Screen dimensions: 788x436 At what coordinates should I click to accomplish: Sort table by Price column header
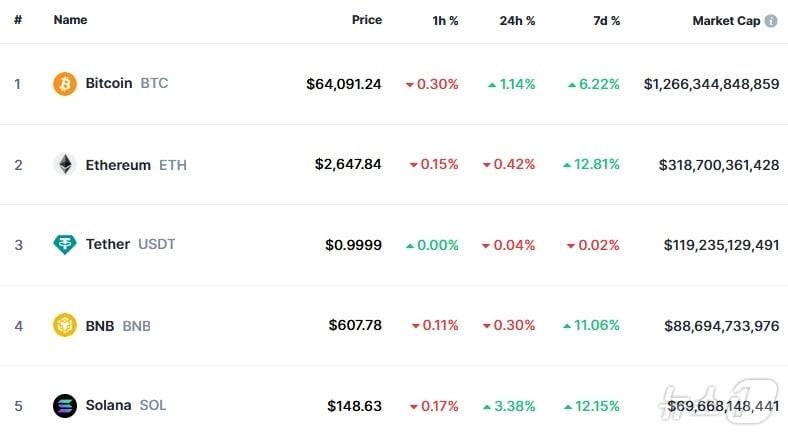coord(366,20)
